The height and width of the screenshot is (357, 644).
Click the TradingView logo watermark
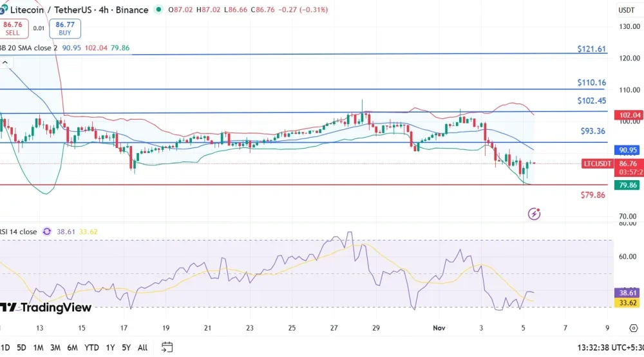click(46, 307)
